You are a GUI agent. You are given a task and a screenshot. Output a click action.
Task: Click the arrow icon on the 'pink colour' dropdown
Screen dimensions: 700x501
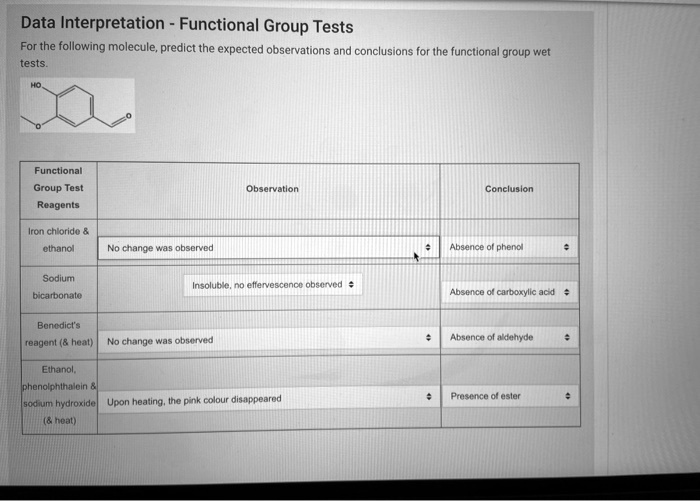pos(429,396)
